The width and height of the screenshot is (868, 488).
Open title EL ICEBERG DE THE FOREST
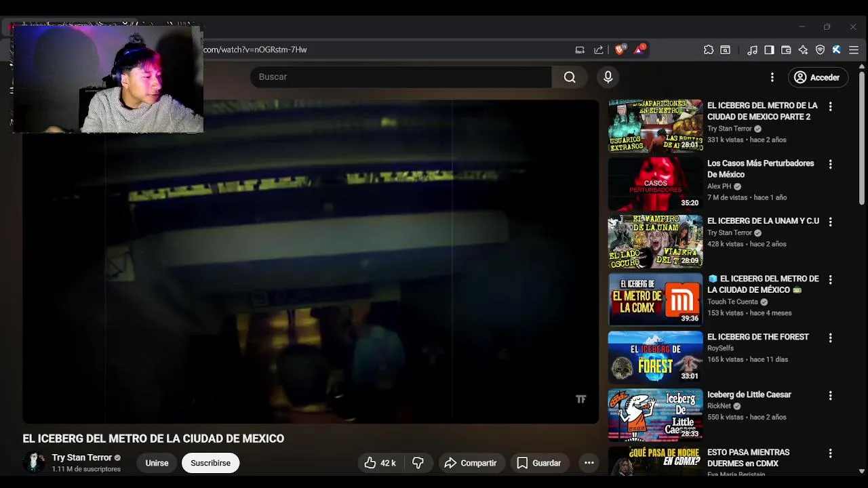758,337
